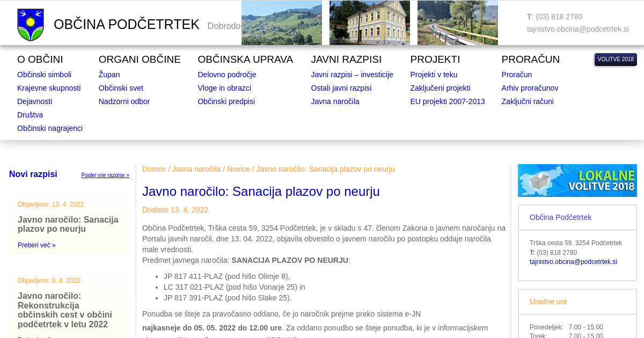Open the road with guardrail header photo
This screenshot has width=644, height=338.
(x=457, y=23)
